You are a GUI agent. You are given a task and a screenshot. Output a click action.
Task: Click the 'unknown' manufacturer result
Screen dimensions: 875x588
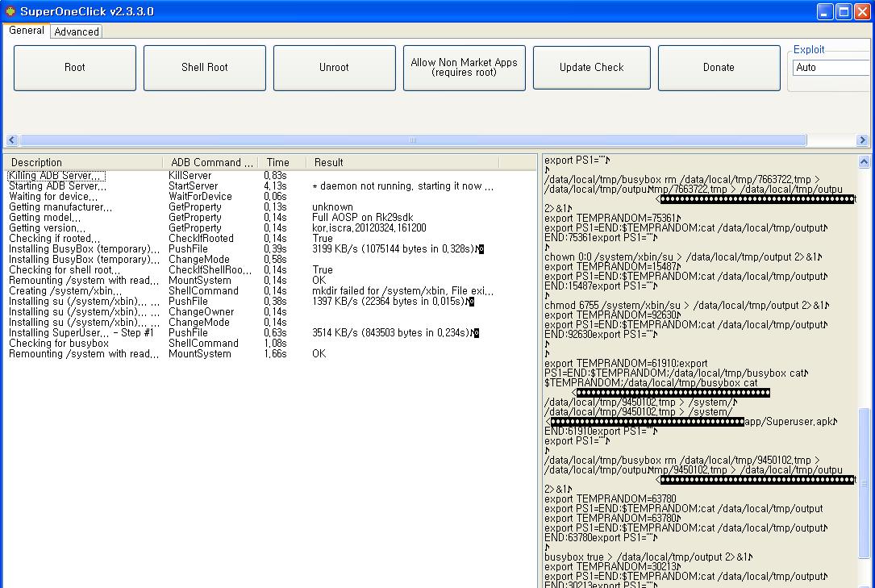coord(332,207)
